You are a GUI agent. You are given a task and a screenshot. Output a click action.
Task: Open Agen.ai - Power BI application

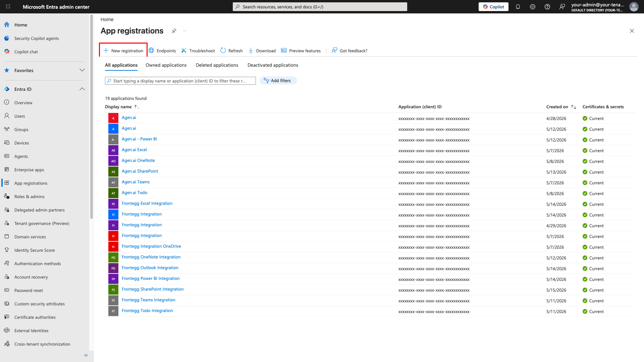pyautogui.click(x=139, y=139)
